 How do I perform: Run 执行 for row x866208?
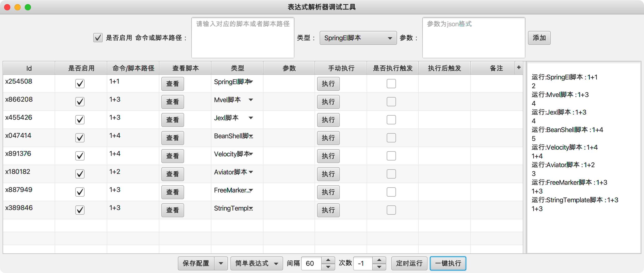[x=328, y=102]
